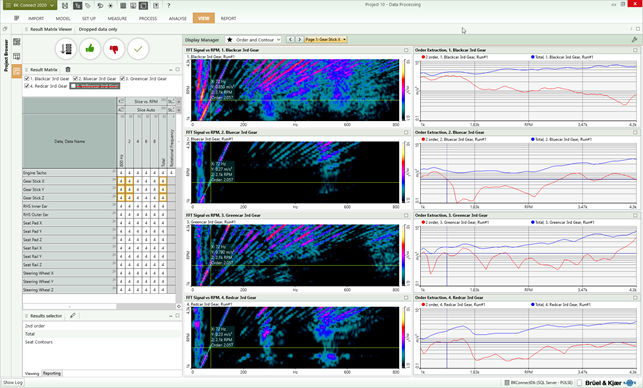Uncheck 1. Blackcar 3rd Gear checkbox
Image resolution: width=643 pixels, height=388 pixels.
tap(27, 78)
